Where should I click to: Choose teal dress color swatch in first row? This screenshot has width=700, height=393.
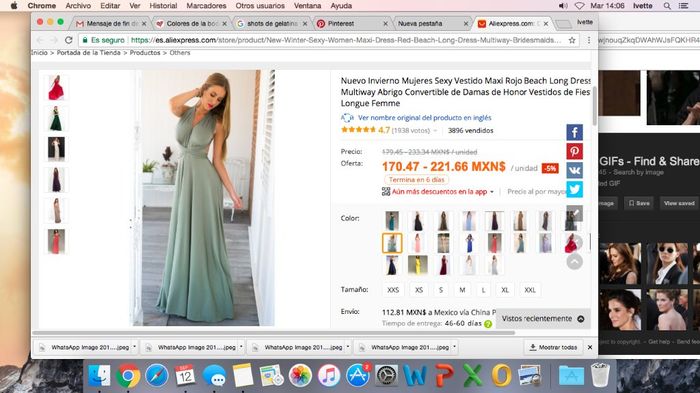coord(392,221)
